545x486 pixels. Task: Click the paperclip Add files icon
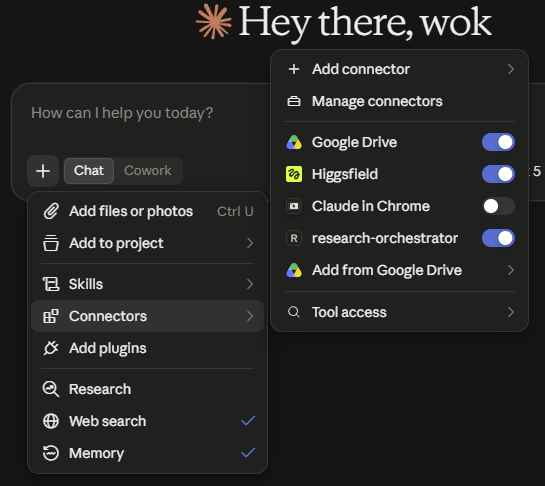[x=51, y=211]
